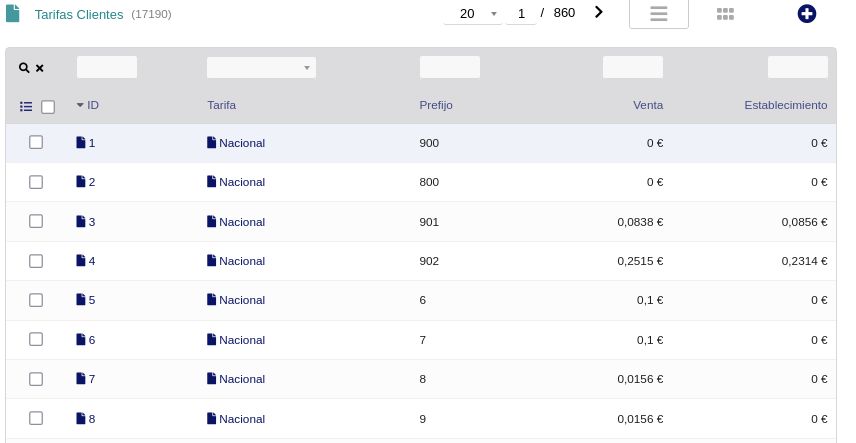Image resolution: width=856 pixels, height=443 pixels.
Task: Open the Tarifas Clientes title link
Action: (x=79, y=15)
